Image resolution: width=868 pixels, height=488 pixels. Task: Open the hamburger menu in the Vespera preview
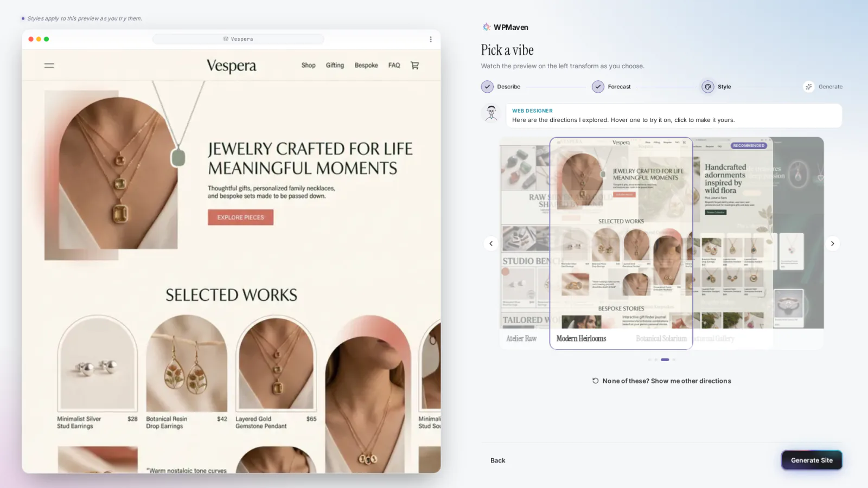coord(49,66)
